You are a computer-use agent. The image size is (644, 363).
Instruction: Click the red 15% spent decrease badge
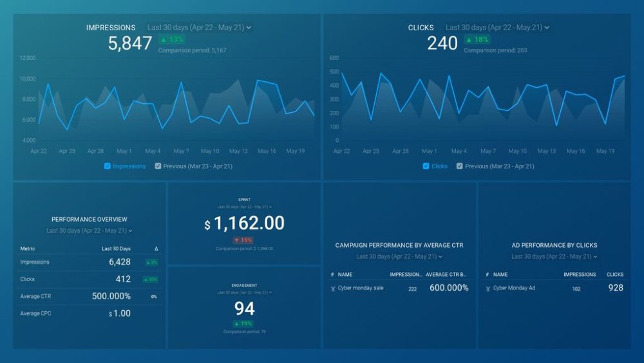[x=243, y=240]
